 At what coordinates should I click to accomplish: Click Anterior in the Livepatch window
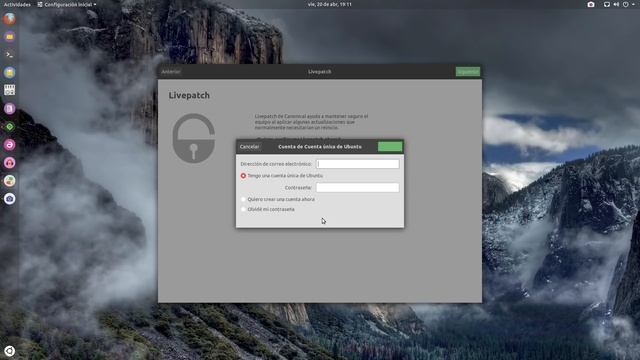click(x=171, y=71)
